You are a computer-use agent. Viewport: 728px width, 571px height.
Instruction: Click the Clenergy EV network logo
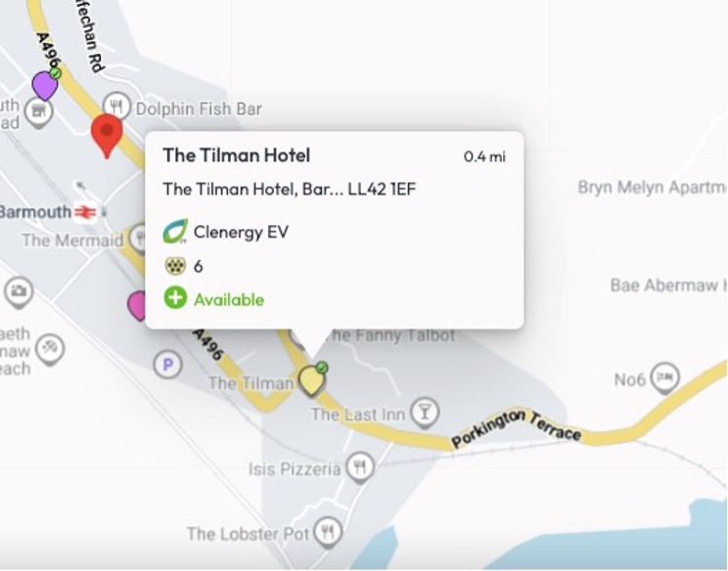pos(175,232)
